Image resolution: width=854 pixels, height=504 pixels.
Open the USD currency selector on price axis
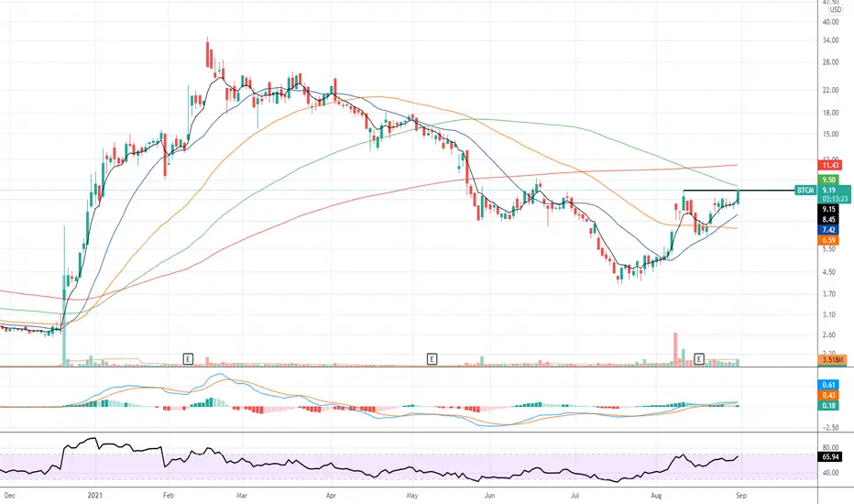pyautogui.click(x=835, y=10)
